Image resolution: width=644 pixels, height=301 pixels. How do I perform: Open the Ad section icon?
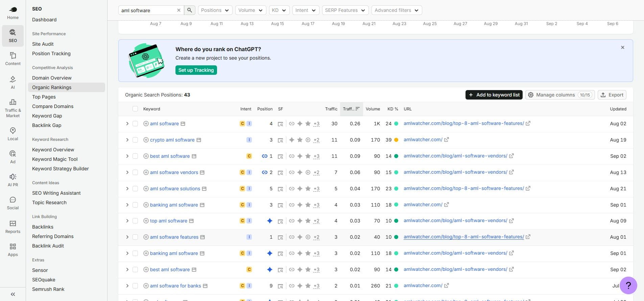click(13, 157)
